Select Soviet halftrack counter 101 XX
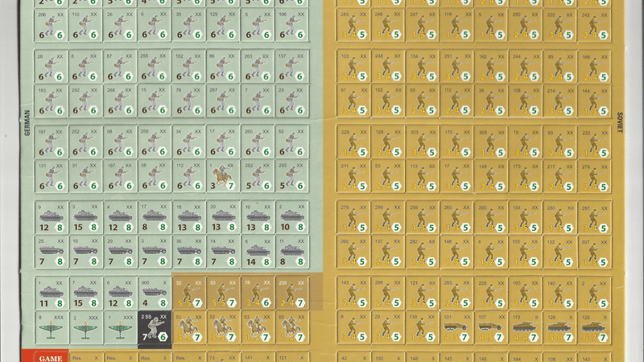Screen dimensions: 644x362 click(456, 327)
